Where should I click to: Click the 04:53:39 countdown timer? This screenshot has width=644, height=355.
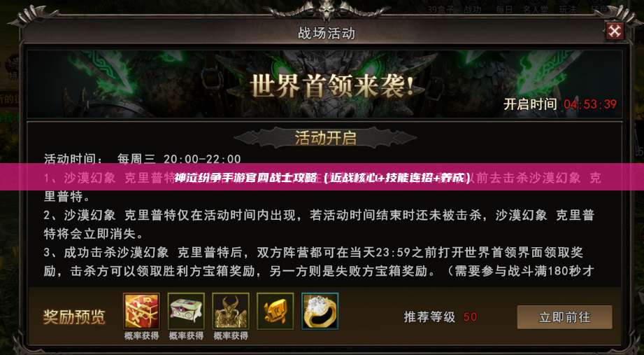589,104
